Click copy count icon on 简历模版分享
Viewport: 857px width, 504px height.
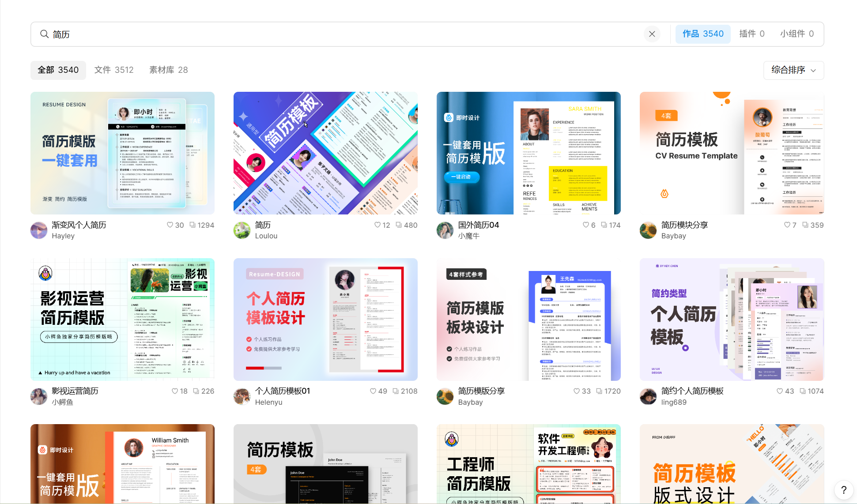pyautogui.click(x=599, y=391)
